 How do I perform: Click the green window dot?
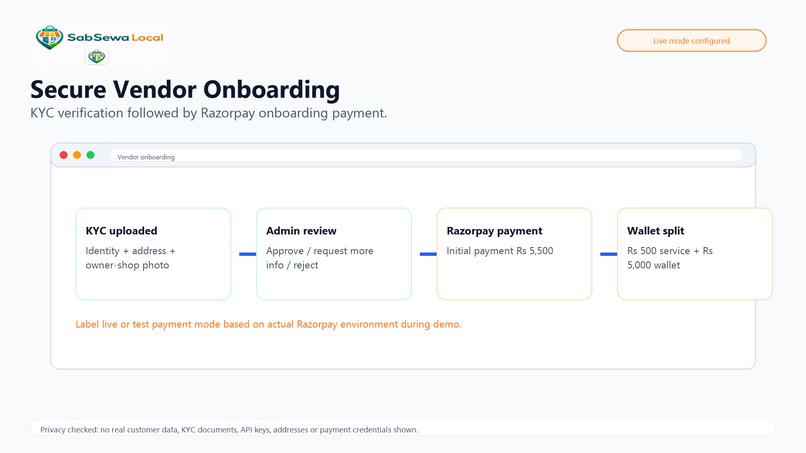pyautogui.click(x=90, y=155)
